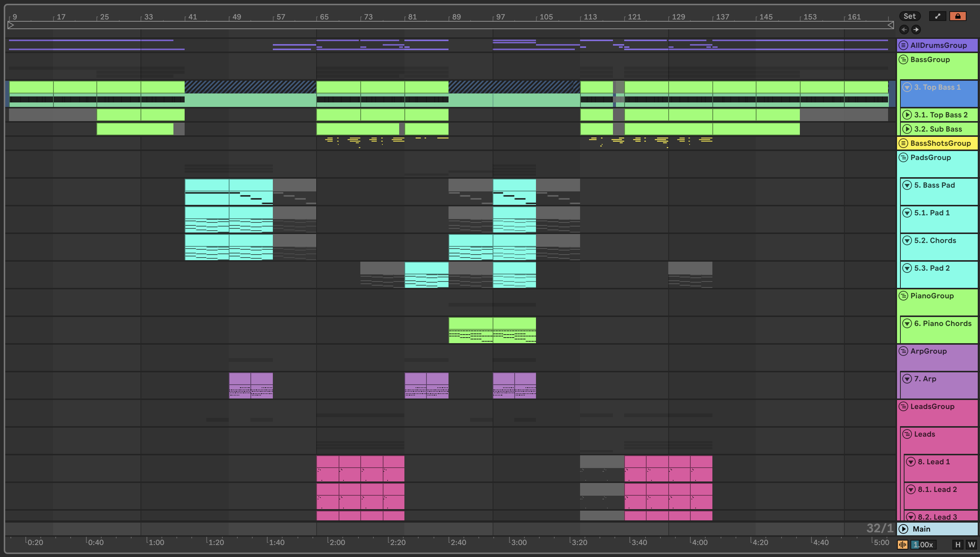Screen dimensions: 980x557
Task: Click the Set locator button
Action: coord(909,16)
